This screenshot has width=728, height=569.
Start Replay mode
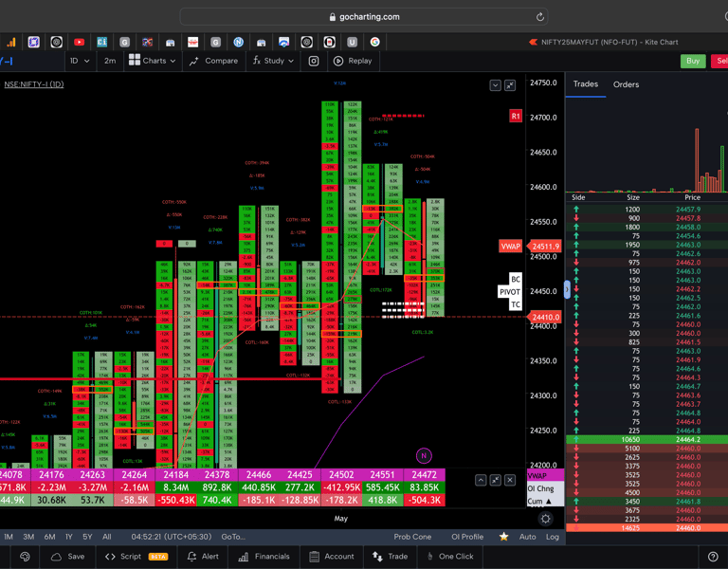[x=354, y=61]
